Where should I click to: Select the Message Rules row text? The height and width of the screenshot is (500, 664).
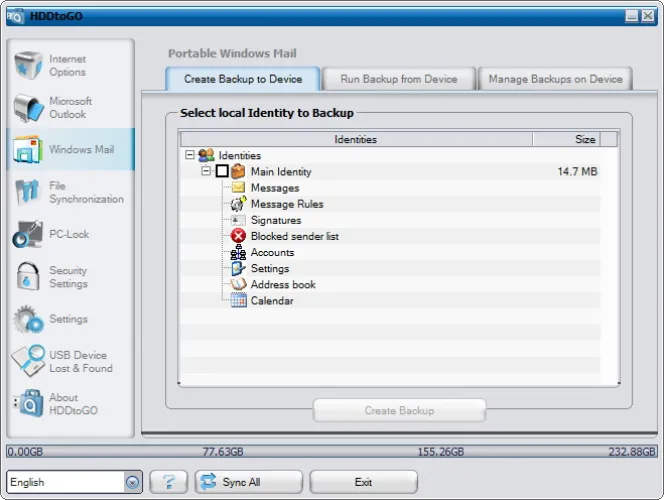(287, 204)
